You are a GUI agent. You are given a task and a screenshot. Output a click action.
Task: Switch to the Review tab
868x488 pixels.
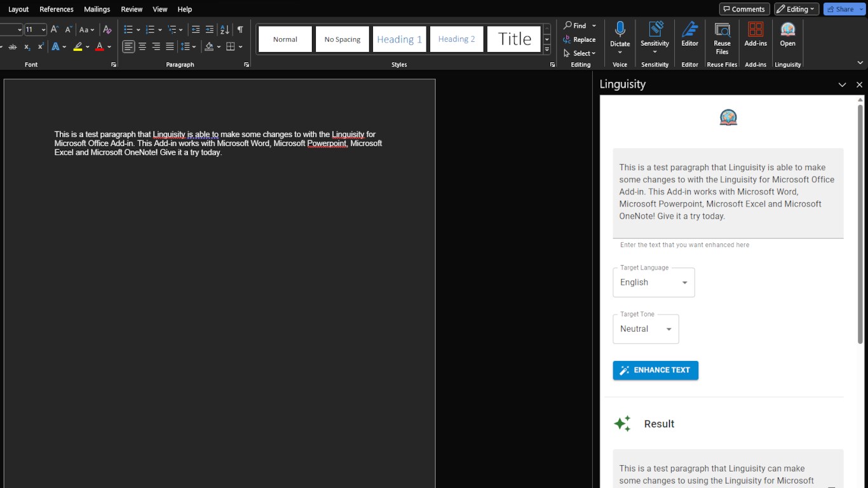tap(132, 9)
